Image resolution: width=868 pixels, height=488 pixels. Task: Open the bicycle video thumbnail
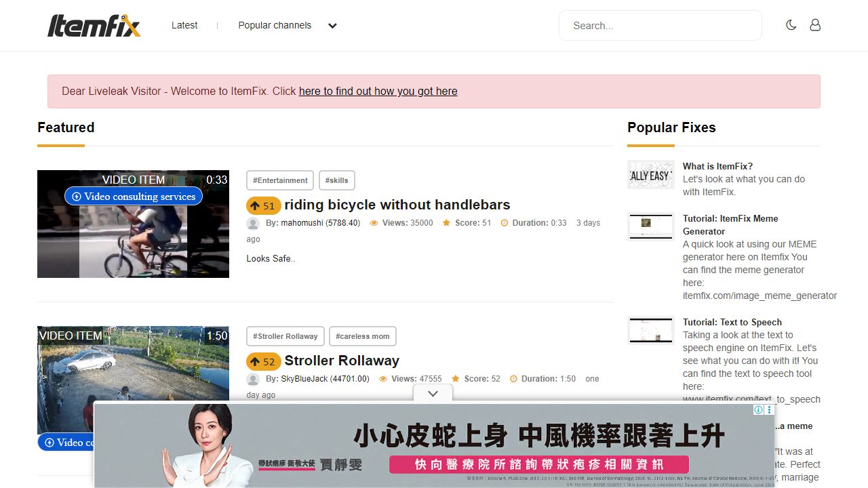pyautogui.click(x=133, y=224)
